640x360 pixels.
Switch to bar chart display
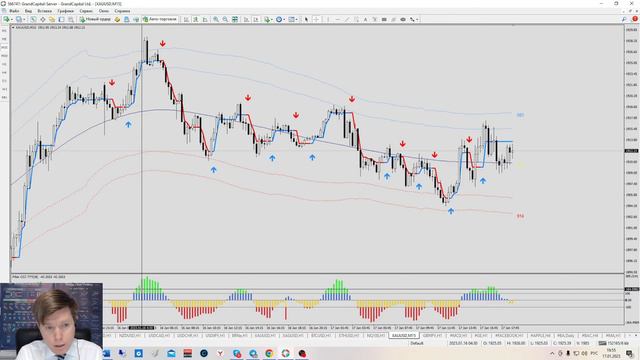pos(187,19)
